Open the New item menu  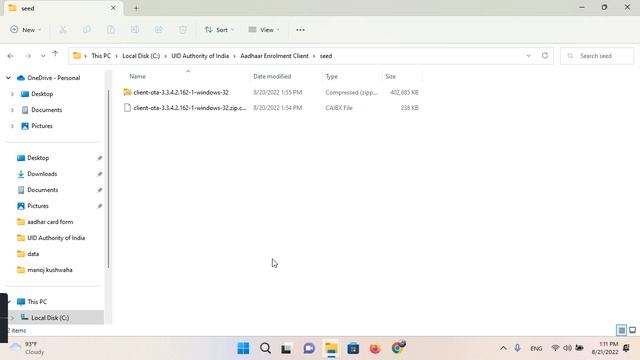click(x=26, y=30)
